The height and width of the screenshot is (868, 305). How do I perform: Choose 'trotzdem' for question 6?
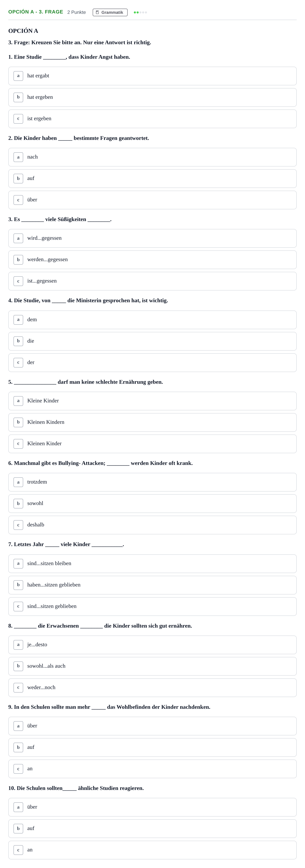[152, 482]
